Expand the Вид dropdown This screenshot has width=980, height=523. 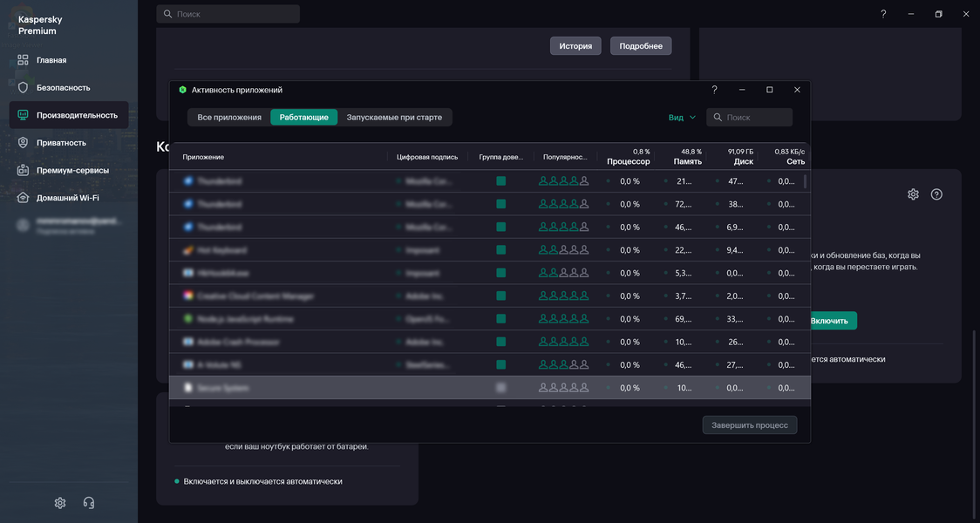click(682, 117)
